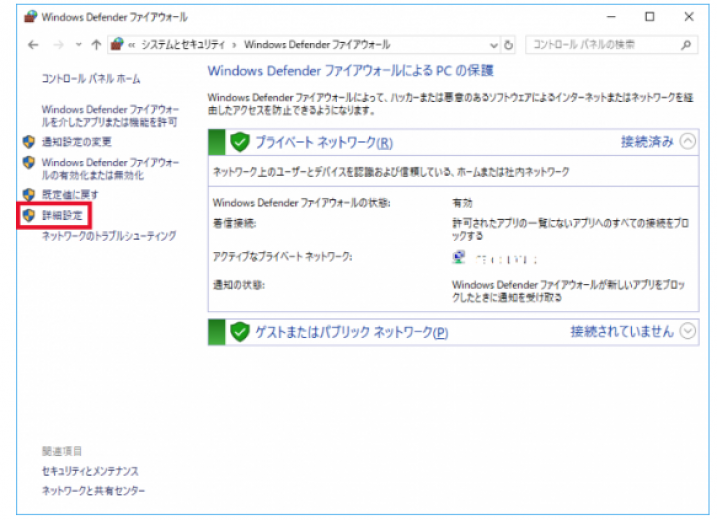Open firewall 有効化または無効化 link
The height and width of the screenshot is (520, 717).
(x=110, y=169)
